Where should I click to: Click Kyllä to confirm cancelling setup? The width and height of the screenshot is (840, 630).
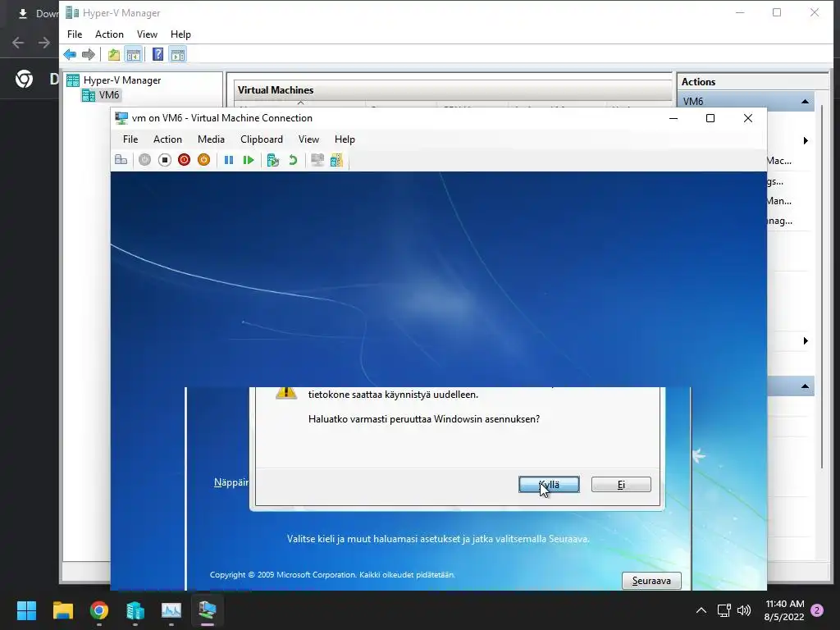pyautogui.click(x=549, y=484)
